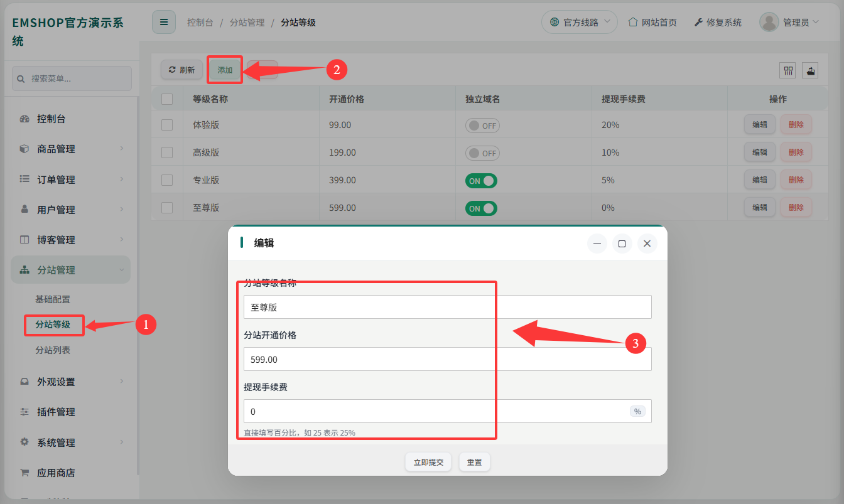This screenshot has height=504, width=844.
Task: Edit the 至尊版 row using its 编辑 button
Action: pyautogui.click(x=759, y=207)
